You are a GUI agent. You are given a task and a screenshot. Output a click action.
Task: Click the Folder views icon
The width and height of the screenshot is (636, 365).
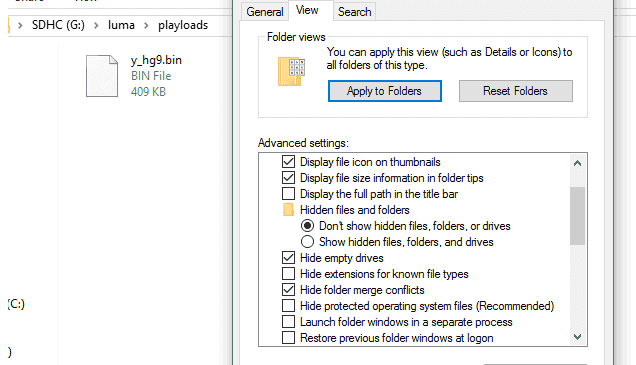click(x=291, y=71)
